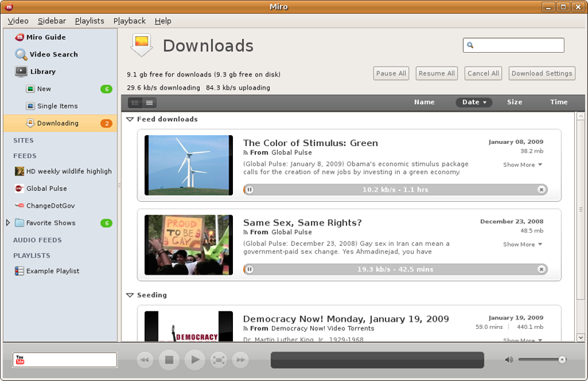
Task: Click the wind turbine video thumbnail
Action: coord(189,165)
